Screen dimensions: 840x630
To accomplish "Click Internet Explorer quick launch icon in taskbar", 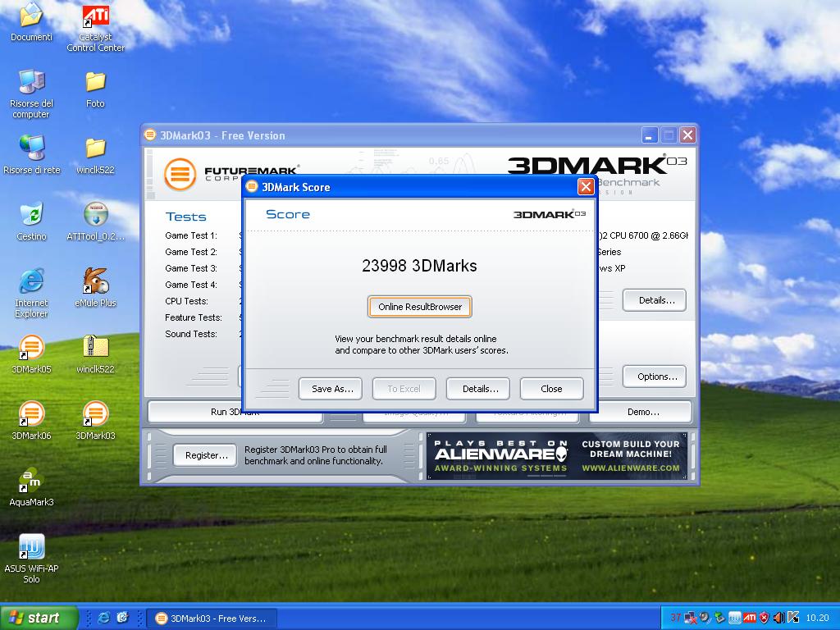I will click(x=104, y=618).
